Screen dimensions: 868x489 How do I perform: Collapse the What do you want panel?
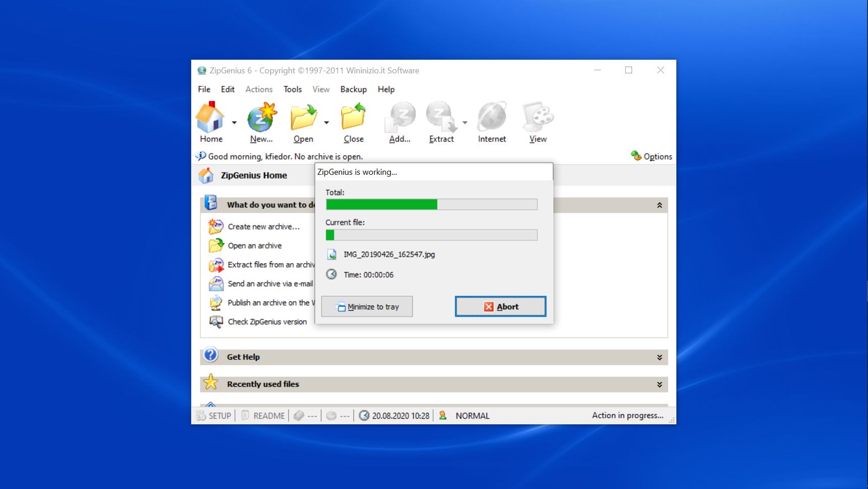click(660, 205)
